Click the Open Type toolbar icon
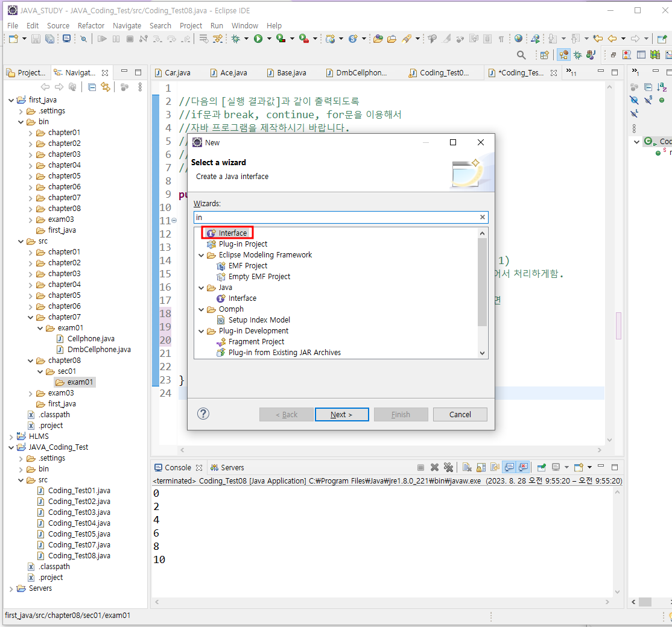Viewport: 672px width, 627px height. [378, 39]
